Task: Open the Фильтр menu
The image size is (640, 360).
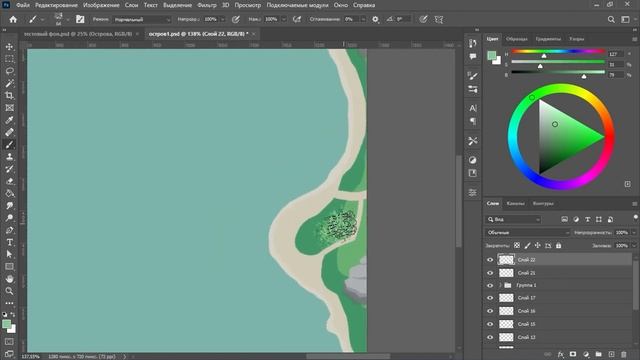Action: [207, 5]
